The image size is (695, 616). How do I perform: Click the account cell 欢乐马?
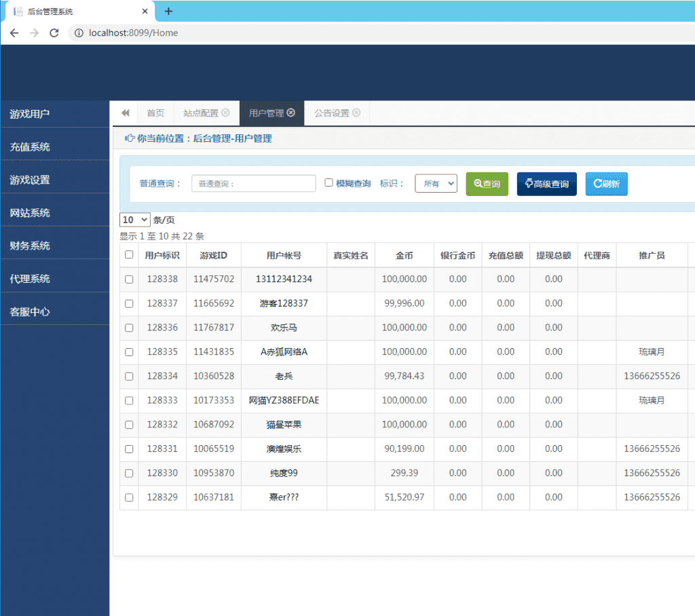click(284, 328)
